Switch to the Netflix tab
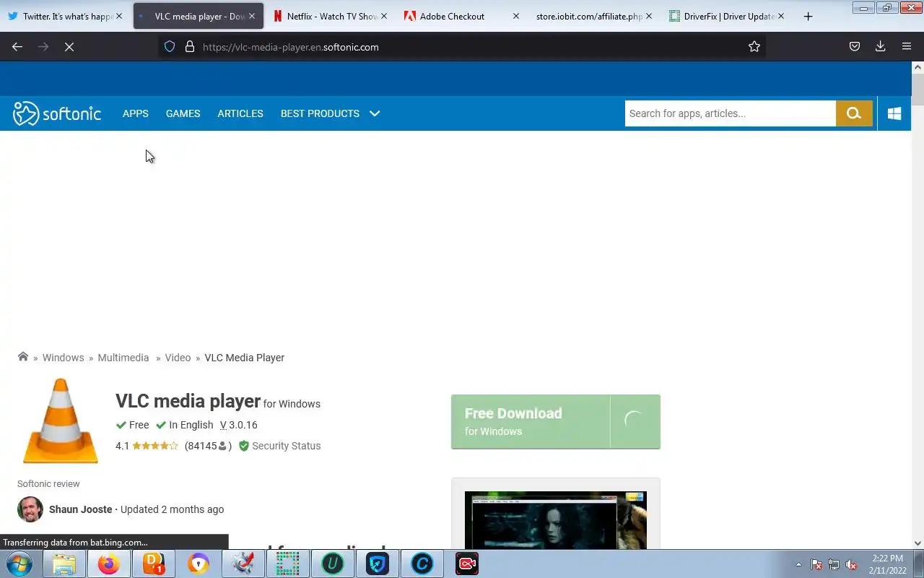924x578 pixels. pos(332,16)
